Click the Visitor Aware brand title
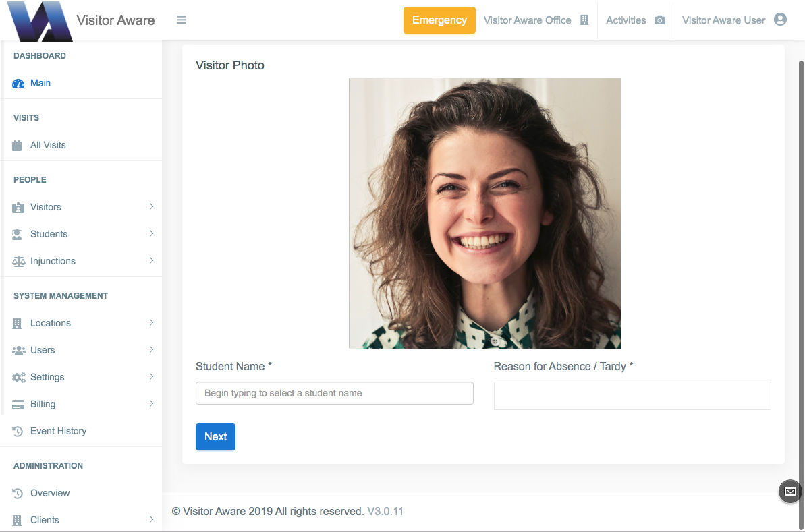The width and height of the screenshot is (805, 532). point(115,20)
